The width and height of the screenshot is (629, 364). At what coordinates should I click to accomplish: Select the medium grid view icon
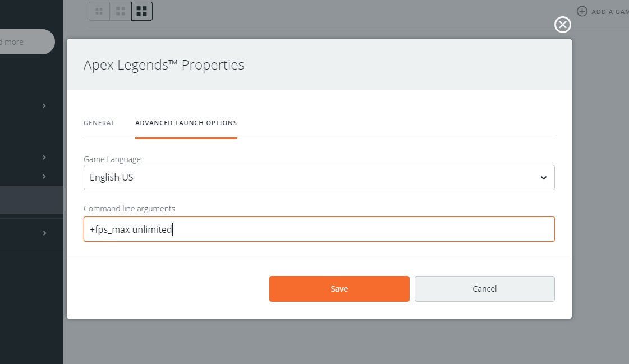tap(121, 11)
